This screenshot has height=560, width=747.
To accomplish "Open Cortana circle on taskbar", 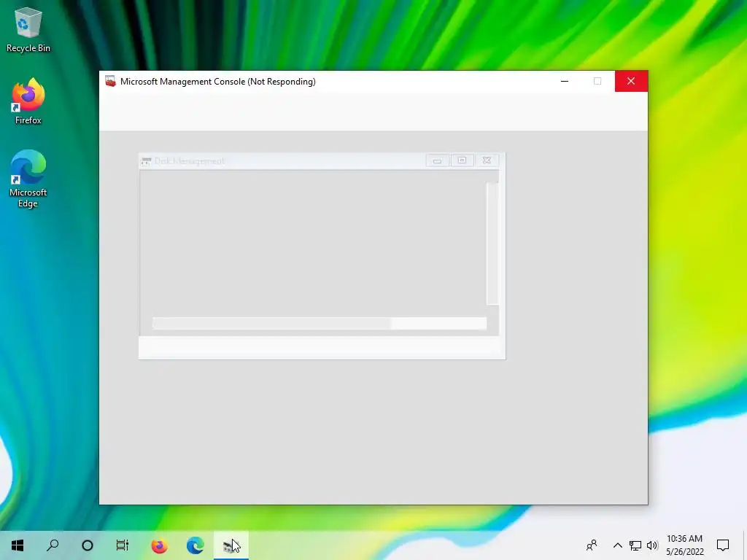I will 88,545.
